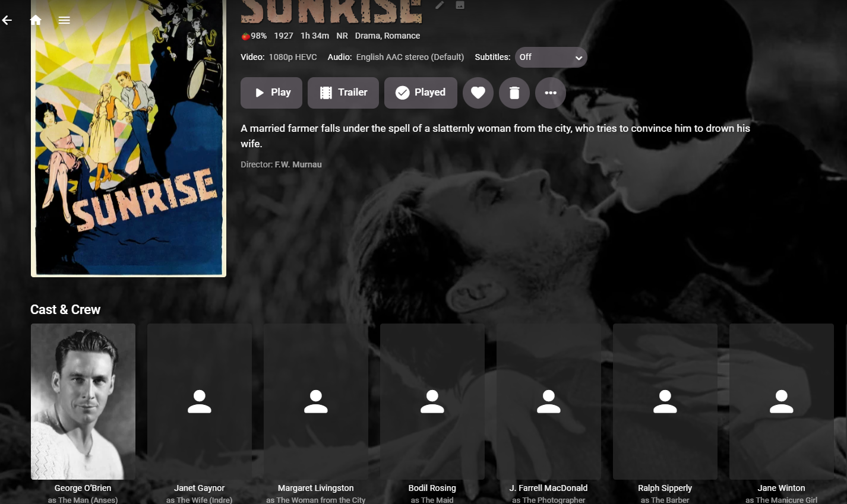This screenshot has height=504, width=847.
Task: Open Jane Winton's name link
Action: tap(782, 488)
